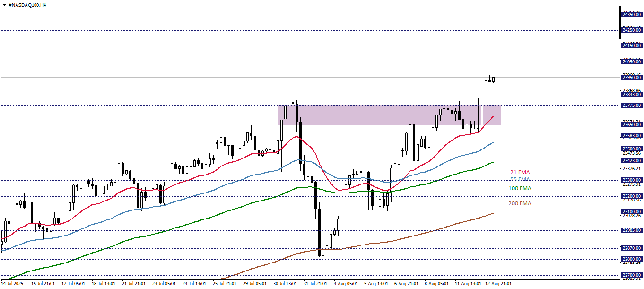The height and width of the screenshot is (289, 644).
Task: Select the 22700.00 price level label
Action: coord(631,275)
